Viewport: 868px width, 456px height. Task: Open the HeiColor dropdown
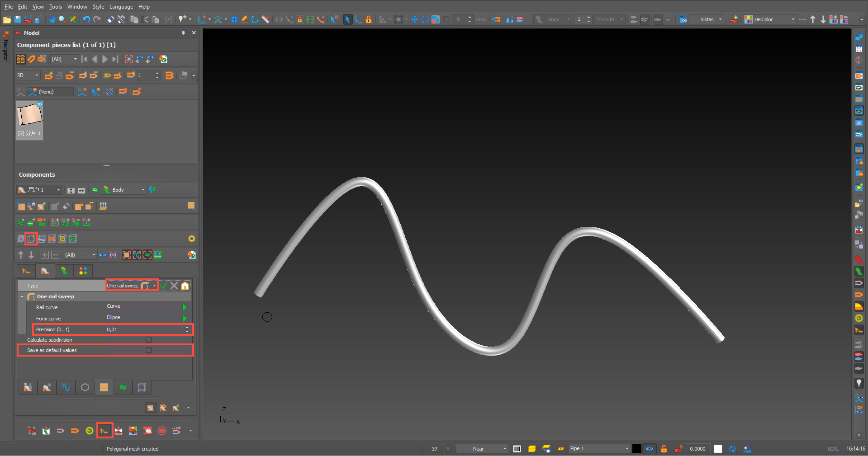click(x=793, y=19)
